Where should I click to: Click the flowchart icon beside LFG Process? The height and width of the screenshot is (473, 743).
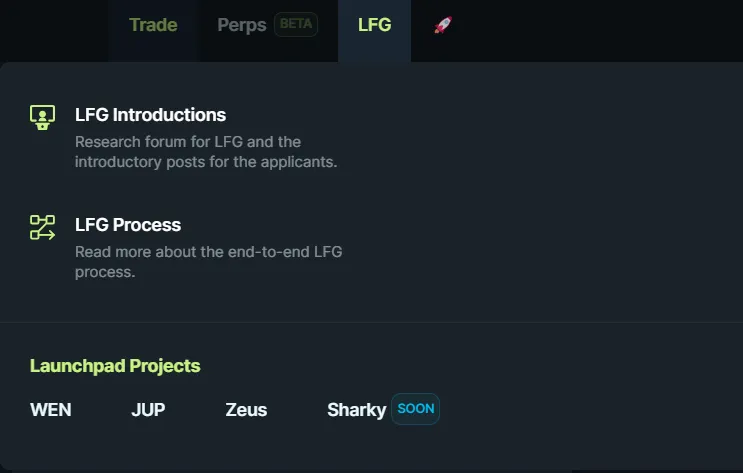point(42,227)
